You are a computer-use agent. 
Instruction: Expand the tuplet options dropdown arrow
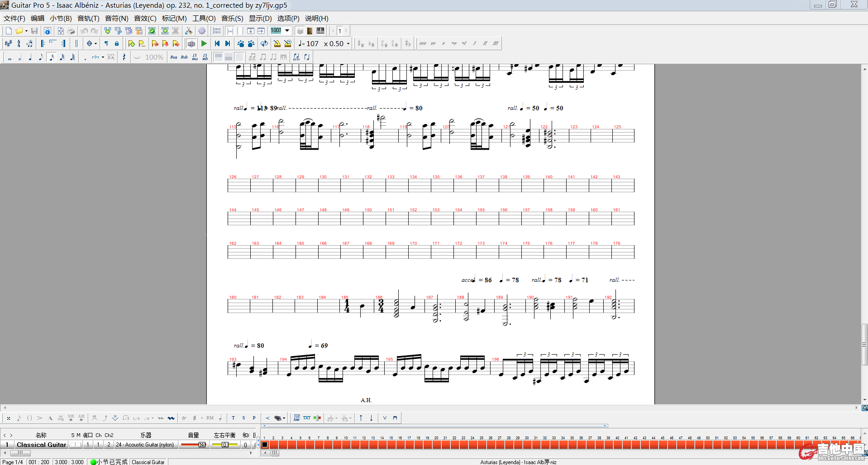[x=103, y=57]
